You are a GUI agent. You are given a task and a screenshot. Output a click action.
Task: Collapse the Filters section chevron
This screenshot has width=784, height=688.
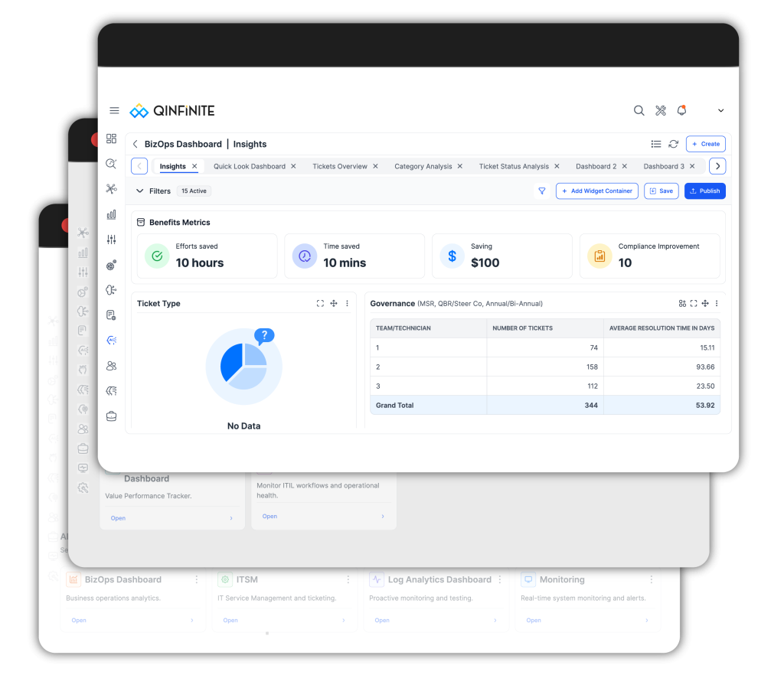139,191
